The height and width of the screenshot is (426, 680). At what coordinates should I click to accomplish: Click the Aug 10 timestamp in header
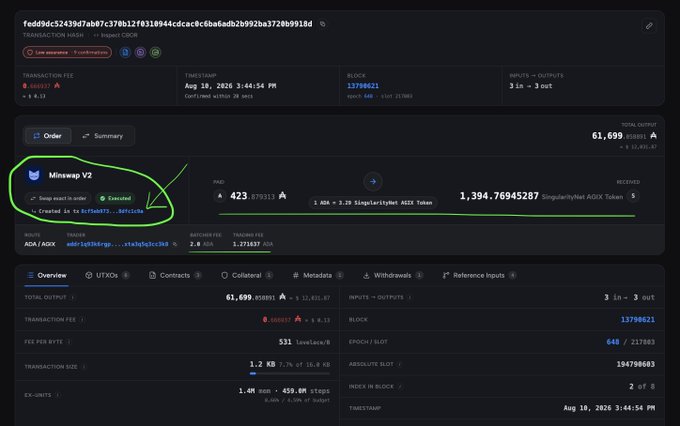click(x=230, y=86)
